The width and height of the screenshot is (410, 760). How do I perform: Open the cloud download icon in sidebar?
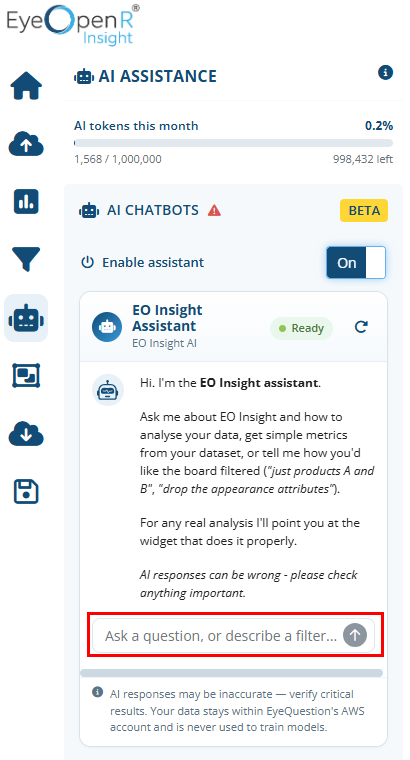point(26,434)
